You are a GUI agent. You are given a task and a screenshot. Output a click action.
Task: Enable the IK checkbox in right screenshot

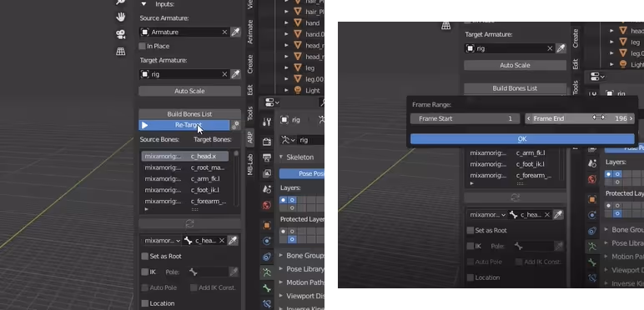click(470, 246)
